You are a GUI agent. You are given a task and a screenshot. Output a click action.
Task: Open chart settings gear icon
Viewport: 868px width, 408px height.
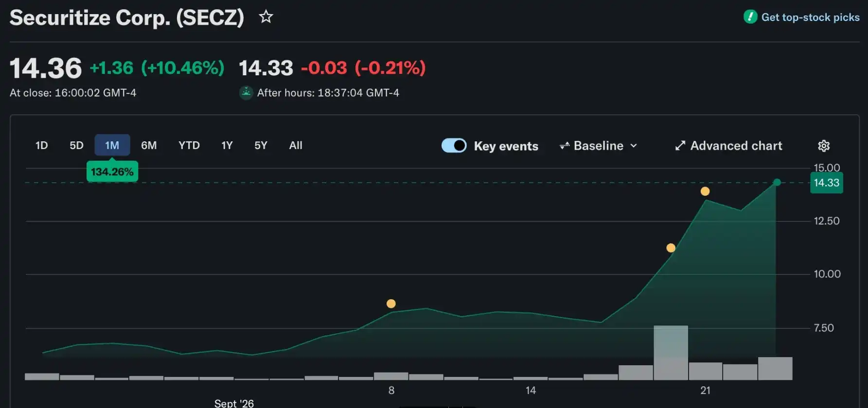click(x=824, y=146)
